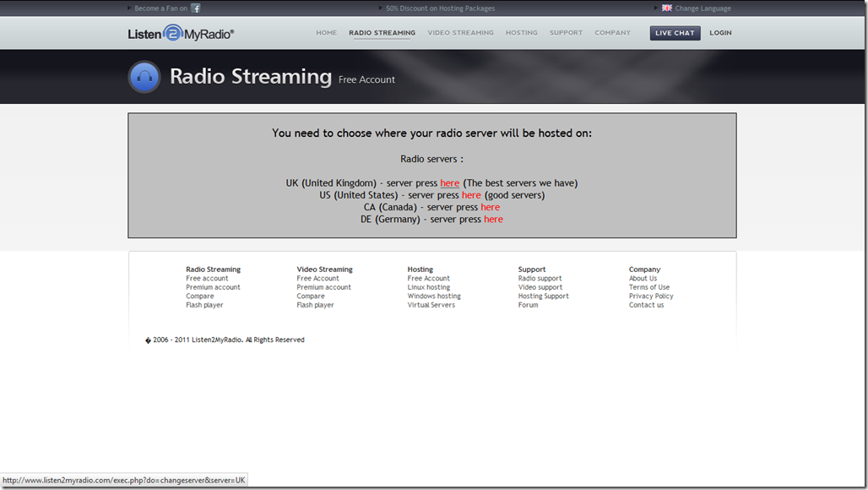This screenshot has width=868, height=490.
Task: Open SUPPORT menu item
Action: point(566,33)
